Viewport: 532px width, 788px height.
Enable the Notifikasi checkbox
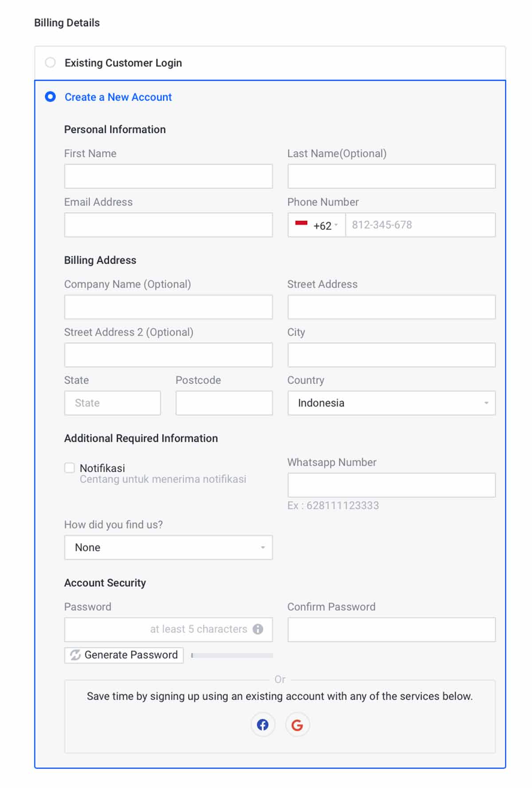[70, 467]
